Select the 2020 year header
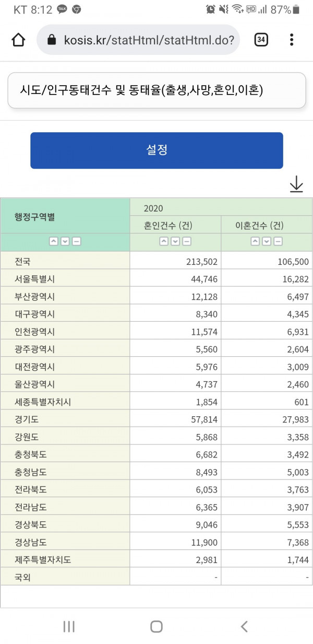This screenshot has width=313, height=644. (221, 207)
